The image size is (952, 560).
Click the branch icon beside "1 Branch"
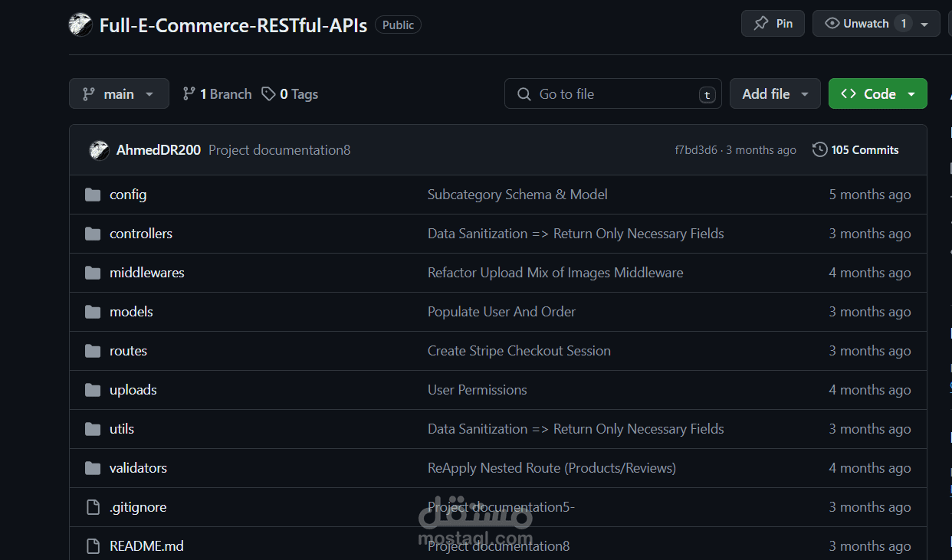tap(189, 93)
